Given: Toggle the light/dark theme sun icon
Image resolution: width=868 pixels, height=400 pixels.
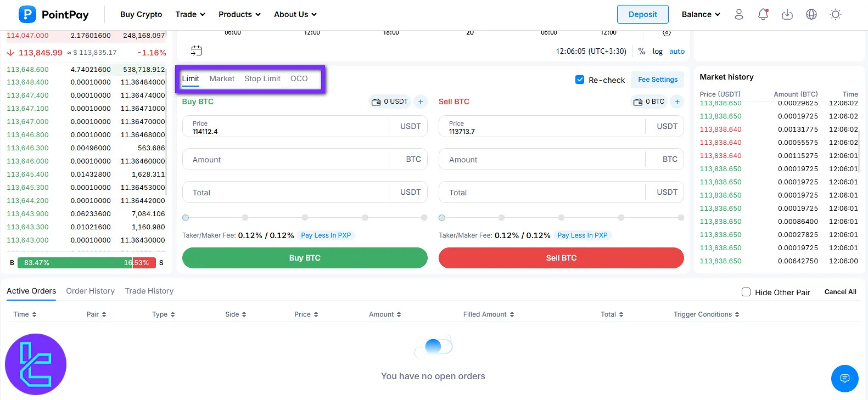Looking at the screenshot, I should [836, 14].
